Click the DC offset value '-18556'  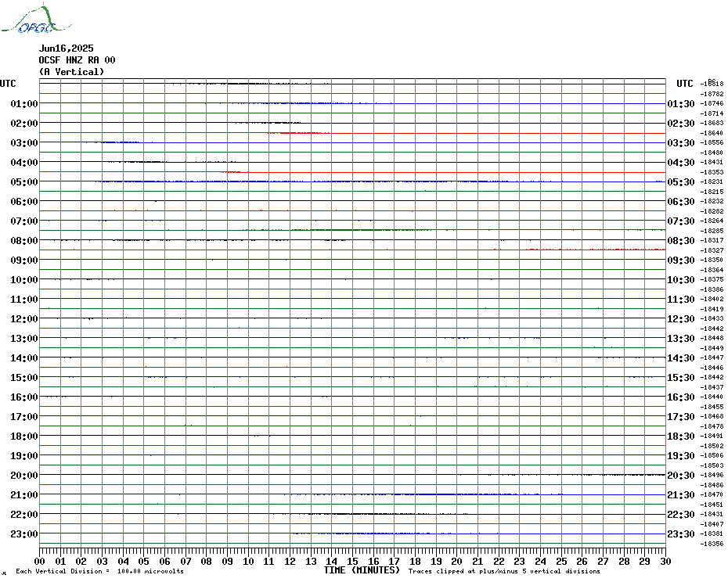[712, 142]
